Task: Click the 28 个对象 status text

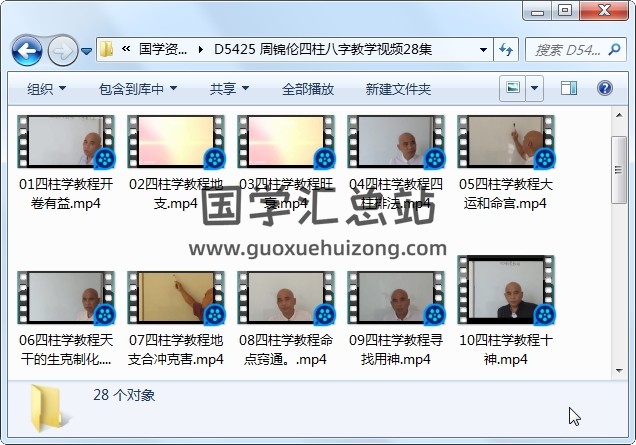Action: [x=124, y=395]
